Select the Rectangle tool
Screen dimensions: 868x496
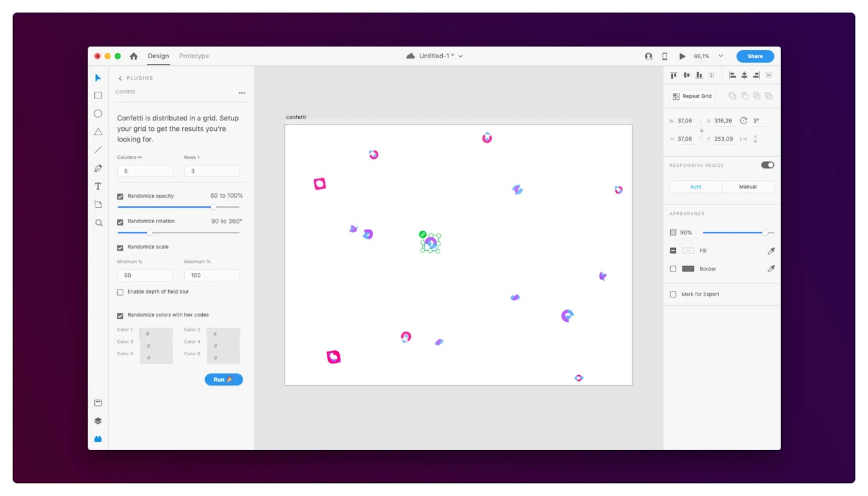pos(98,95)
